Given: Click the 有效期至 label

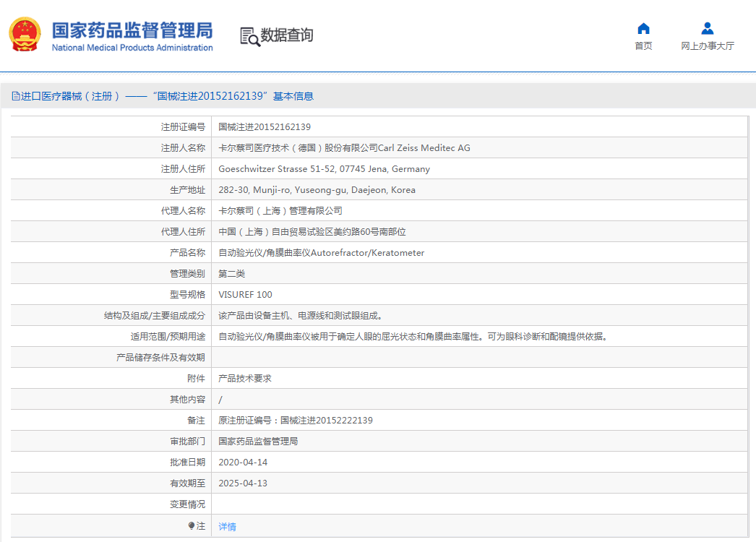Looking at the screenshot, I should [x=187, y=483].
